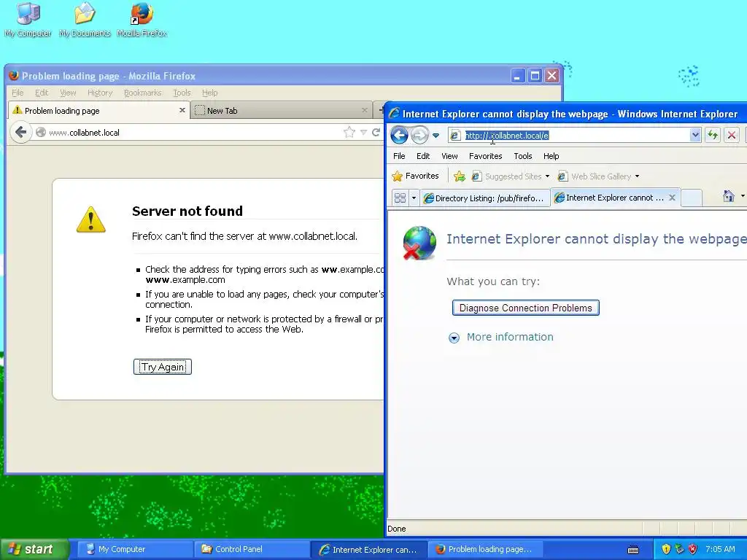Click Windows Start button
747x560 pixels.
tap(34, 549)
